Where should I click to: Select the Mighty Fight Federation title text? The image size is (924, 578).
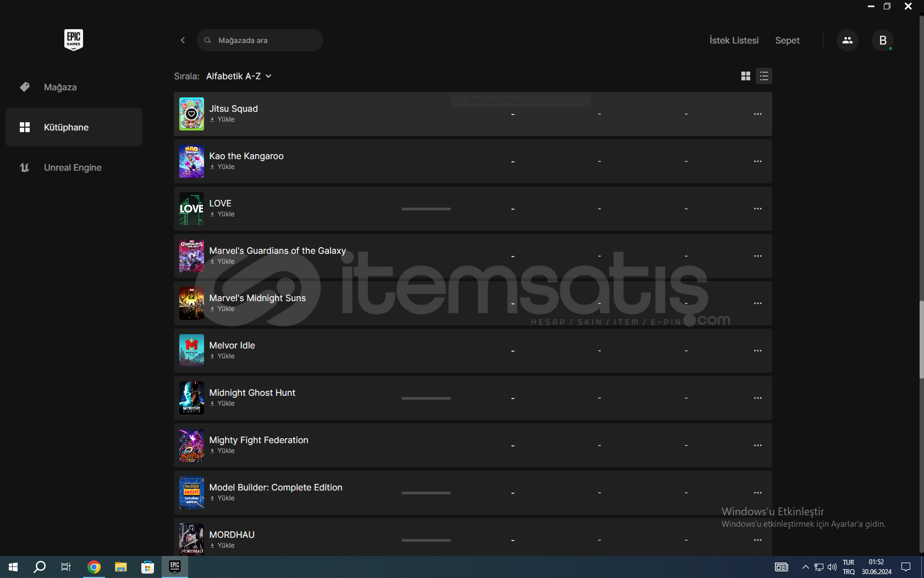click(x=258, y=440)
